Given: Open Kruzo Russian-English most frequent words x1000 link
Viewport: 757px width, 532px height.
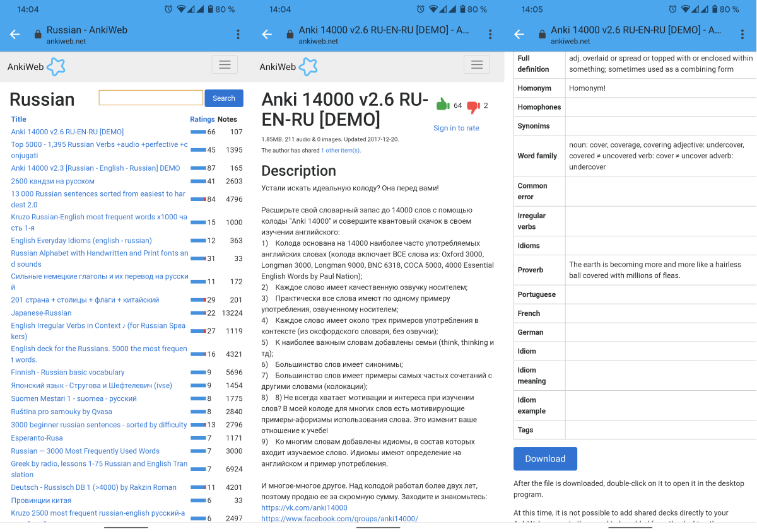Looking at the screenshot, I should [x=99, y=223].
